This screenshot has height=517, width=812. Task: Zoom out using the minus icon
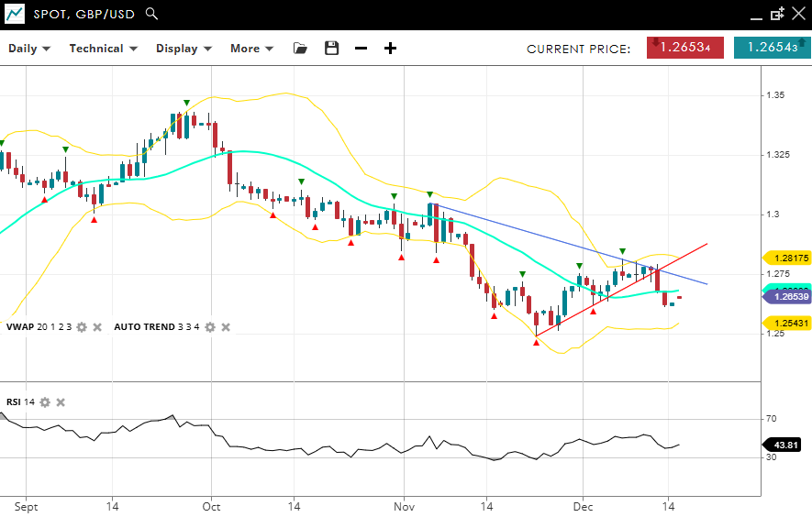pos(362,49)
